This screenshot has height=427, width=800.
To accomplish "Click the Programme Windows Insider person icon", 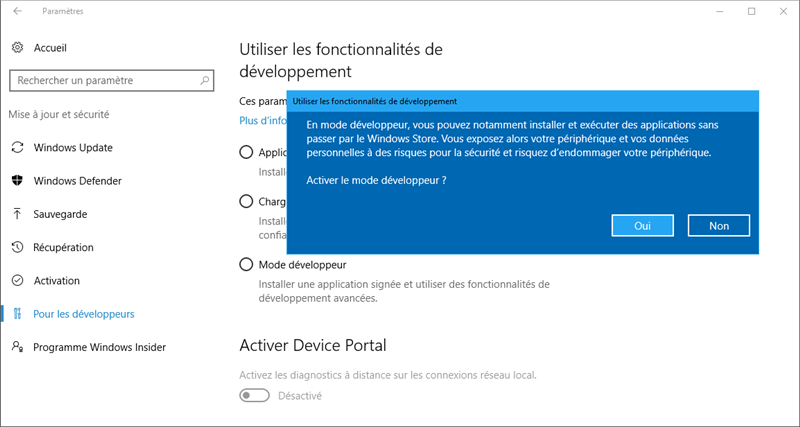I will click(x=17, y=347).
